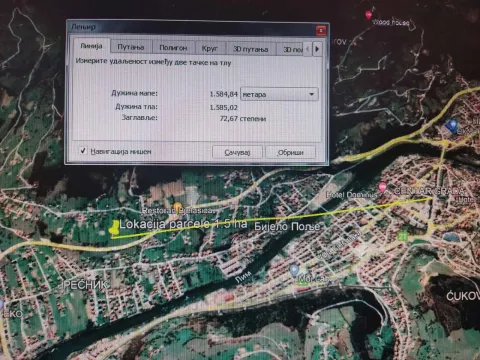This screenshot has width=480, height=360.
Task: Switch to the Линија tab
Action: [91, 46]
